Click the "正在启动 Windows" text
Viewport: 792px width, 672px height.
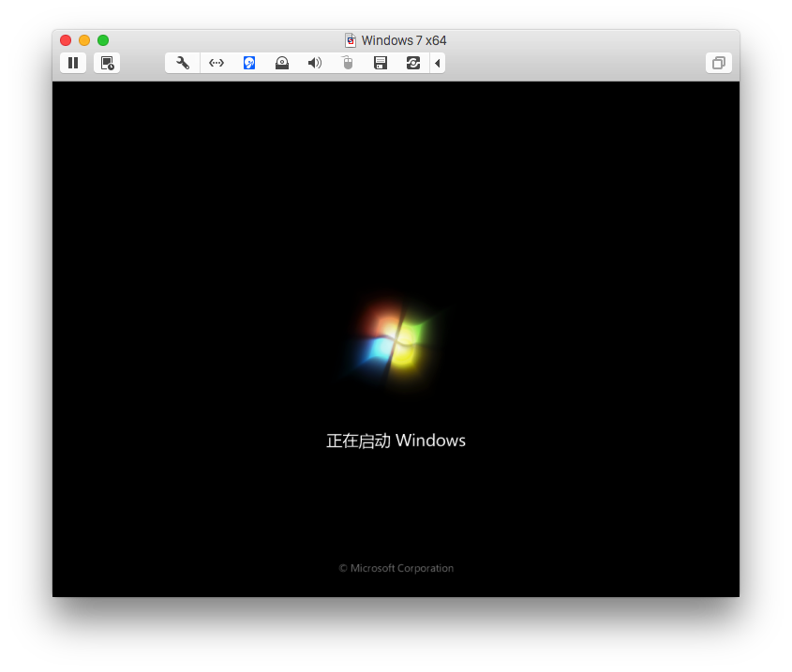pyautogui.click(x=396, y=441)
